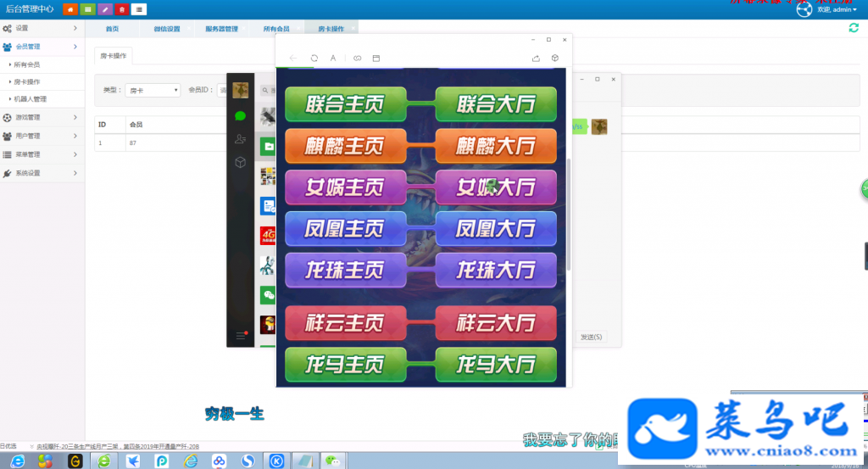Expand the 菜单管理 sidebar section
This screenshot has height=469, width=868.
[42, 154]
